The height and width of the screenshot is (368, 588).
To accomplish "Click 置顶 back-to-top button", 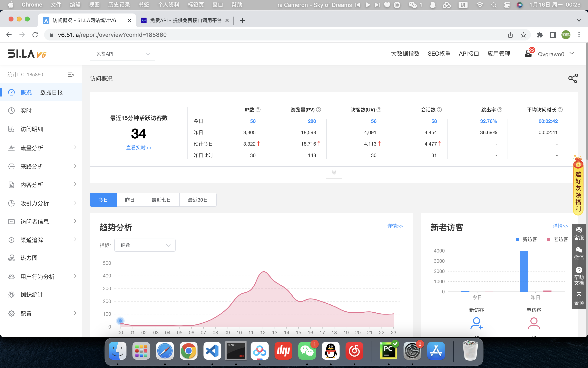I will pos(579,299).
